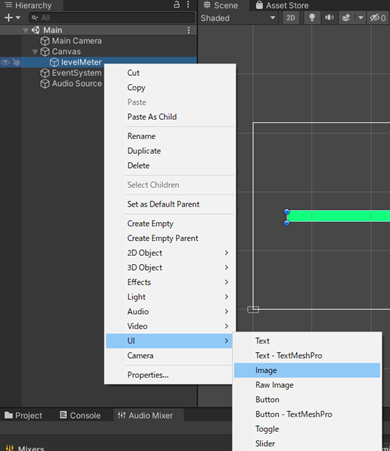Screen dimensions: 390x451
Task: Switch to the Console tab
Action: 80,415
